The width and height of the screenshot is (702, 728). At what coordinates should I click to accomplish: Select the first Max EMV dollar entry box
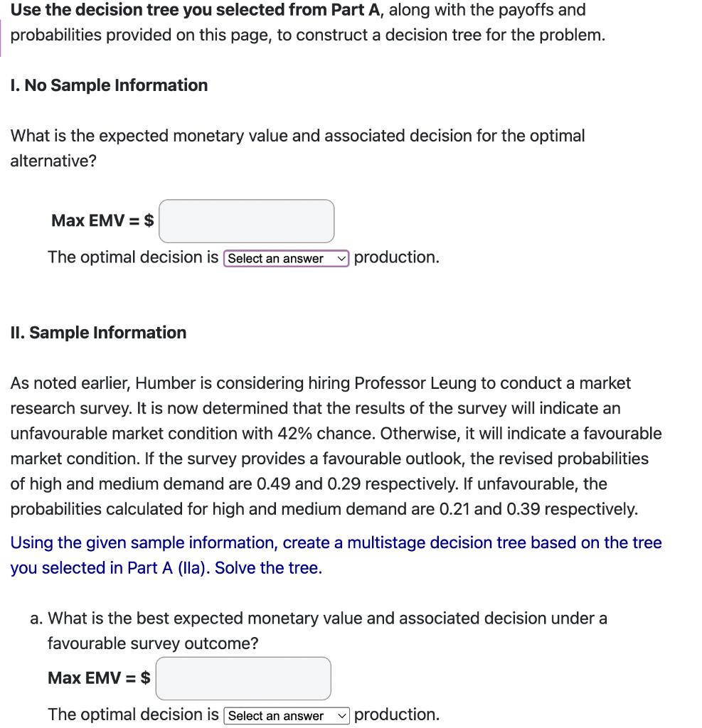[246, 221]
